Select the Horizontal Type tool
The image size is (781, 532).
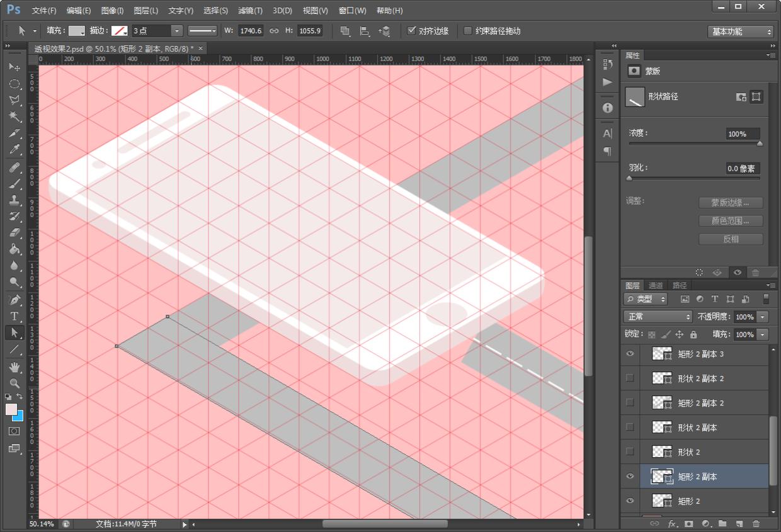pos(14,316)
